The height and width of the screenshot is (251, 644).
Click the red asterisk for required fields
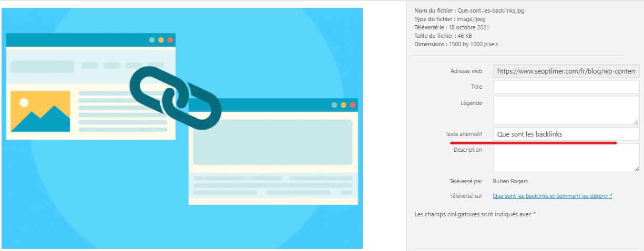coord(535,214)
